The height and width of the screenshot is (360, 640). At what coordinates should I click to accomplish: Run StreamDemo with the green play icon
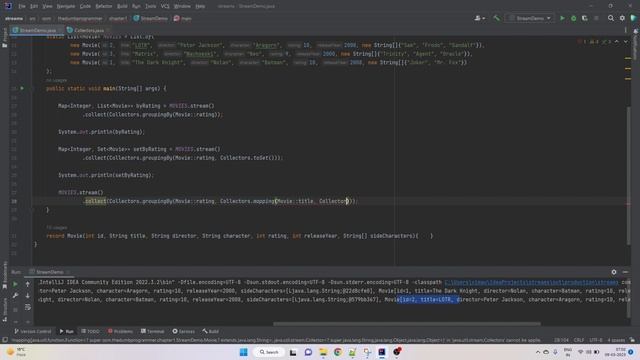point(562,18)
